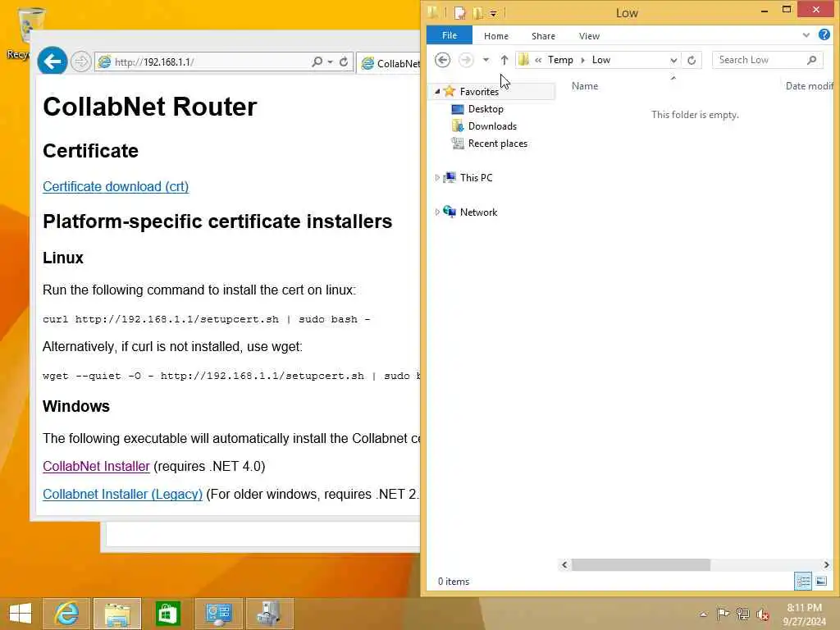This screenshot has width=840, height=630.
Task: Open the View ribbon tab
Action: pos(589,36)
